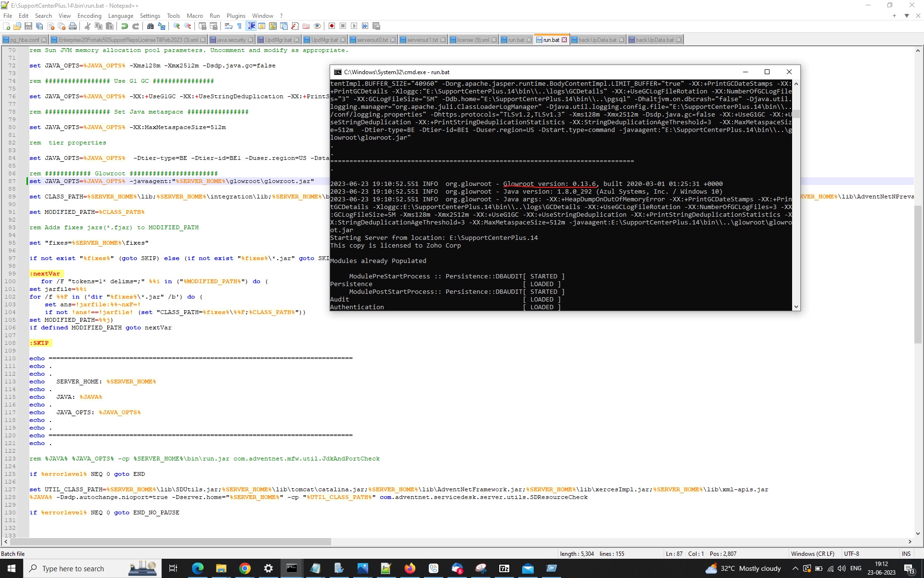This screenshot has width=924, height=578.
Task: Click the Print toolbar icon
Action: 73,26
